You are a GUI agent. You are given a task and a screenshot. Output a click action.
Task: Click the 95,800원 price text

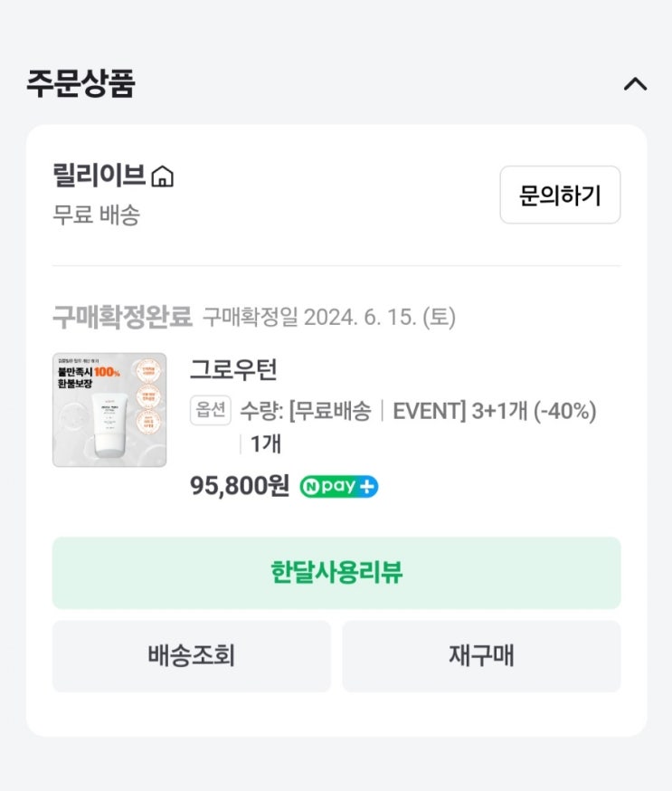click(239, 487)
